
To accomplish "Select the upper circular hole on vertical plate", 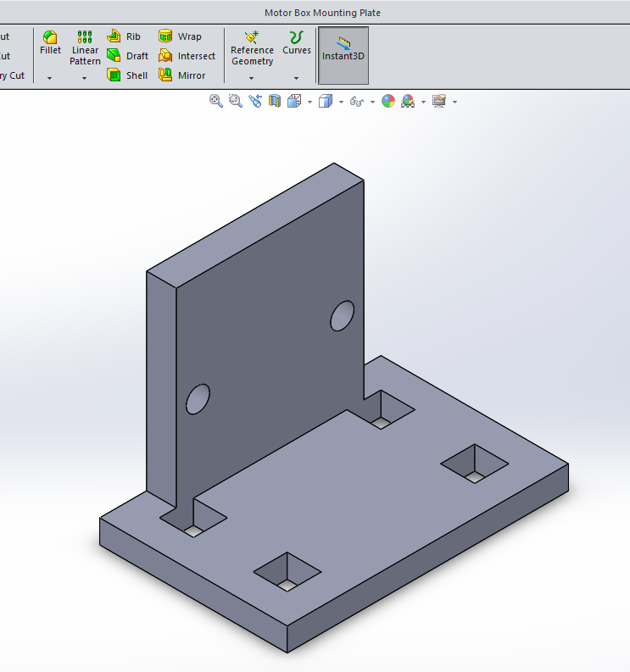I will [343, 316].
